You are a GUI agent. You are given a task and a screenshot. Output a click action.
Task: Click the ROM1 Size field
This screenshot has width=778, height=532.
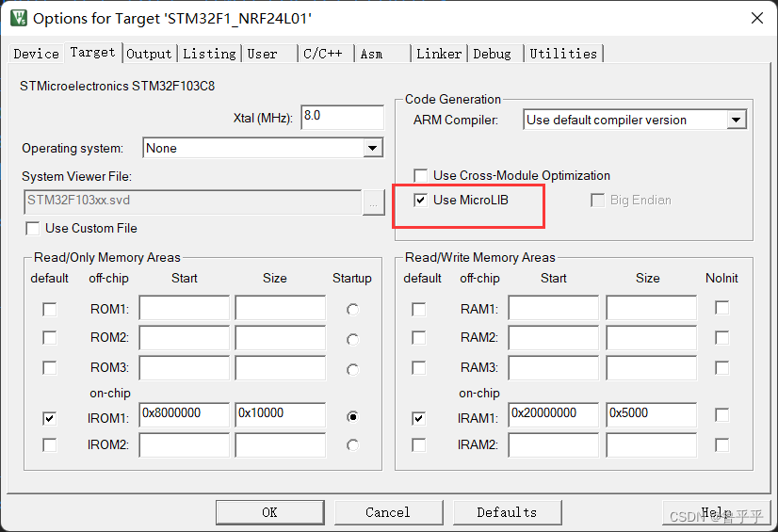[x=281, y=308]
